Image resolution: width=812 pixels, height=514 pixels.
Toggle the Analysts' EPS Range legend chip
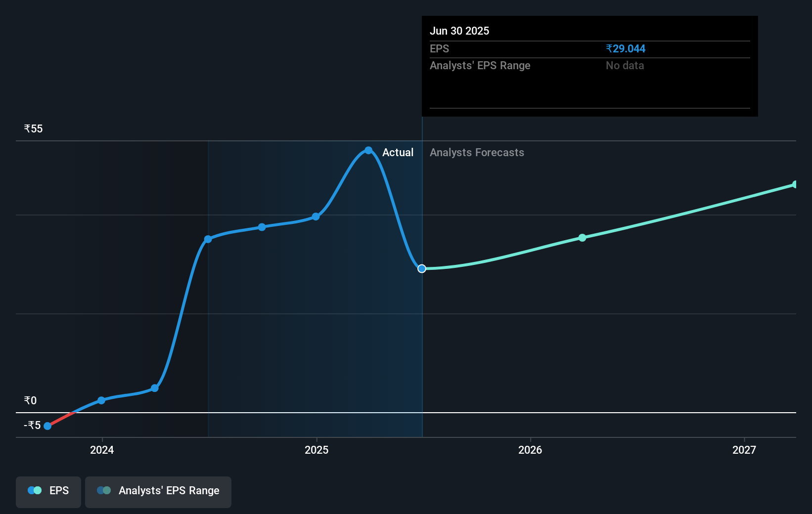(158, 492)
